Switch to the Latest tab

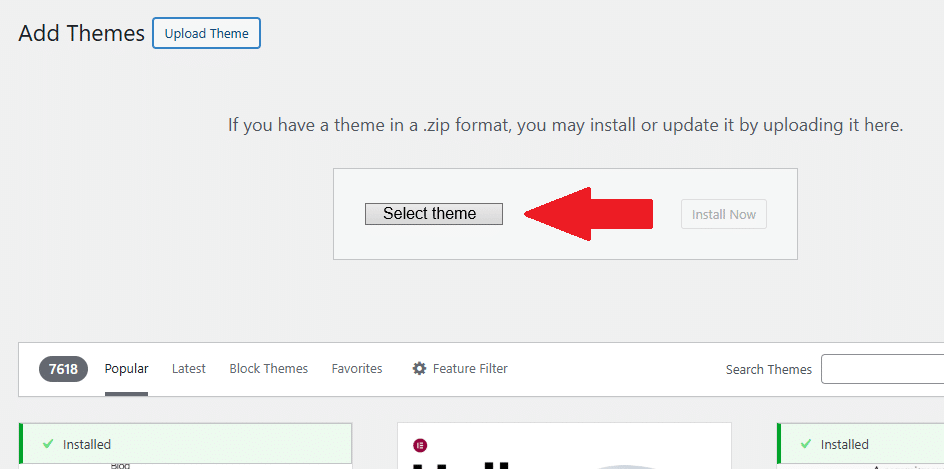[x=188, y=368]
